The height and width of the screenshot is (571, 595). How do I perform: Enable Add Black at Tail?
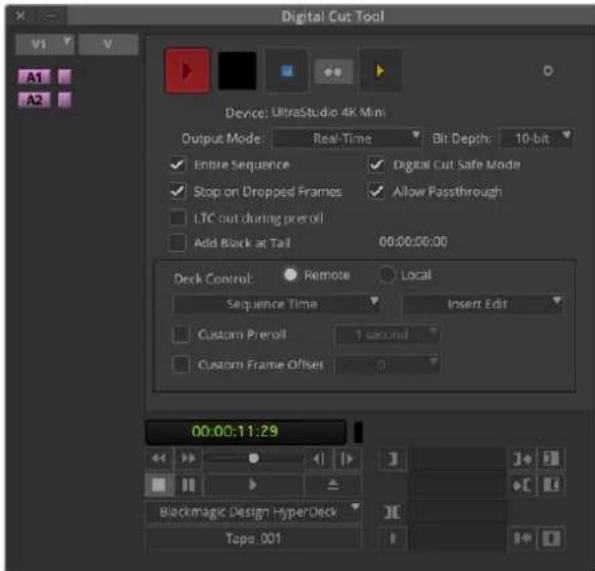[x=178, y=242]
